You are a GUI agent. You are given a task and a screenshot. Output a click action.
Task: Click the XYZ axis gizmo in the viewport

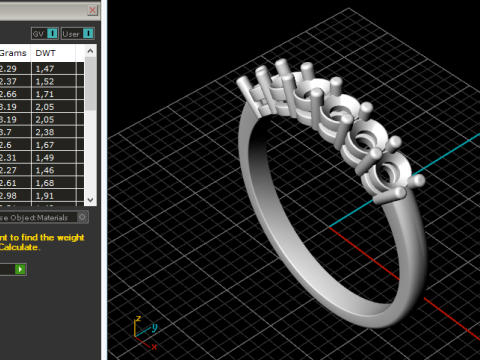[x=145, y=333]
